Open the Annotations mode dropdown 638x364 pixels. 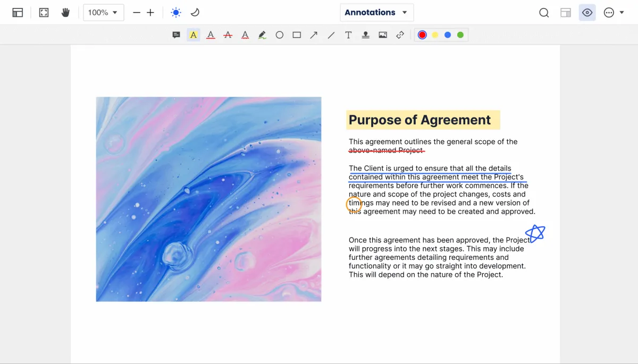[377, 12]
